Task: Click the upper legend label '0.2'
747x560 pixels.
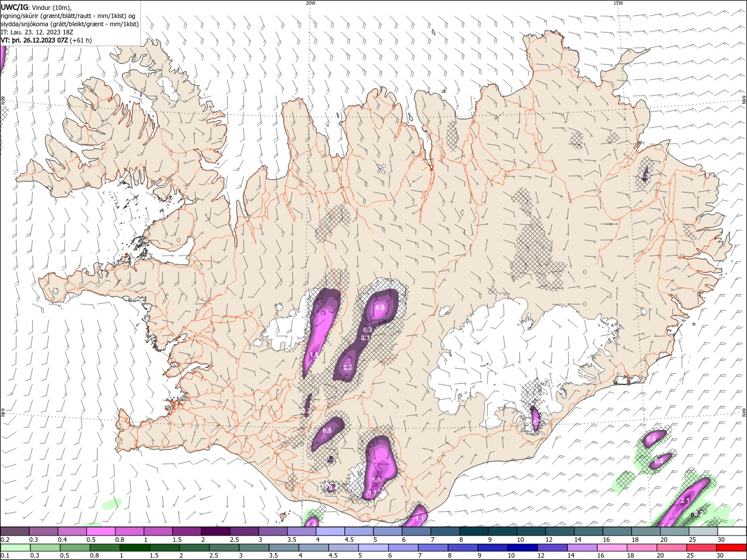Action: pyautogui.click(x=5, y=540)
